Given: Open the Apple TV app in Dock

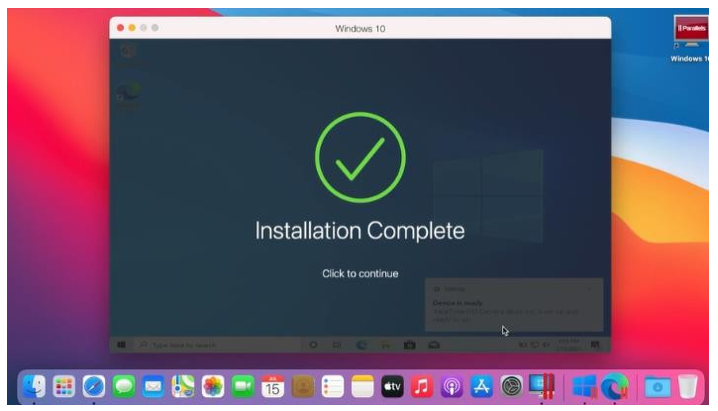Looking at the screenshot, I should [392, 386].
